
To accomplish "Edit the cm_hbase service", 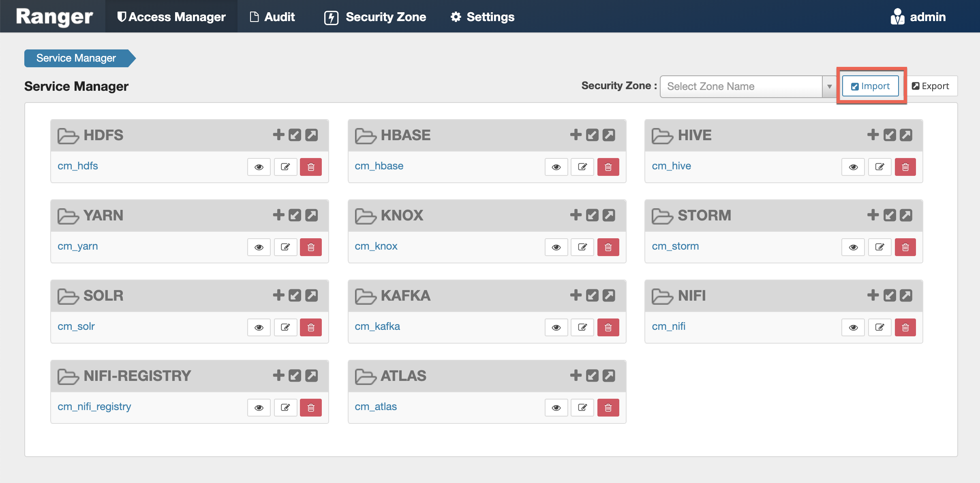I will [x=582, y=167].
